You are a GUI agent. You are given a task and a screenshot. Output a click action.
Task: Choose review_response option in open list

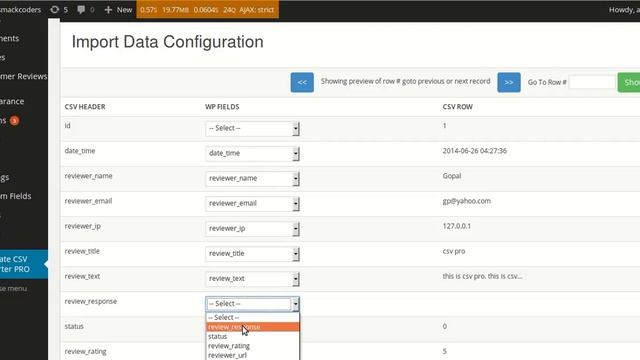tap(253, 327)
